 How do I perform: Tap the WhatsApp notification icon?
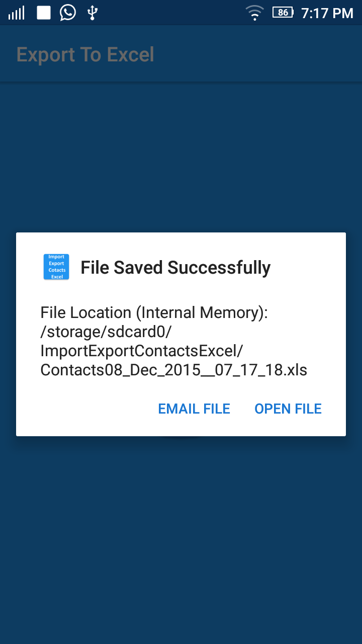pyautogui.click(x=68, y=13)
